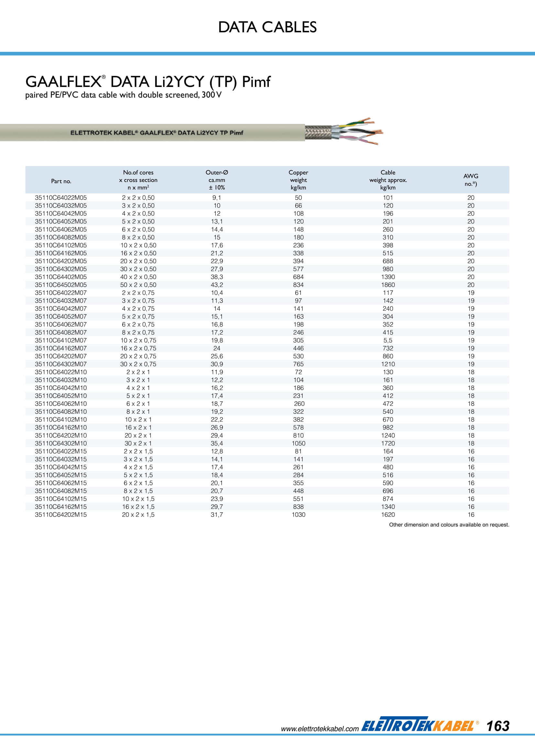Click the 'AWG no.*)' column header
The width and height of the screenshot is (535, 756).
471,180
